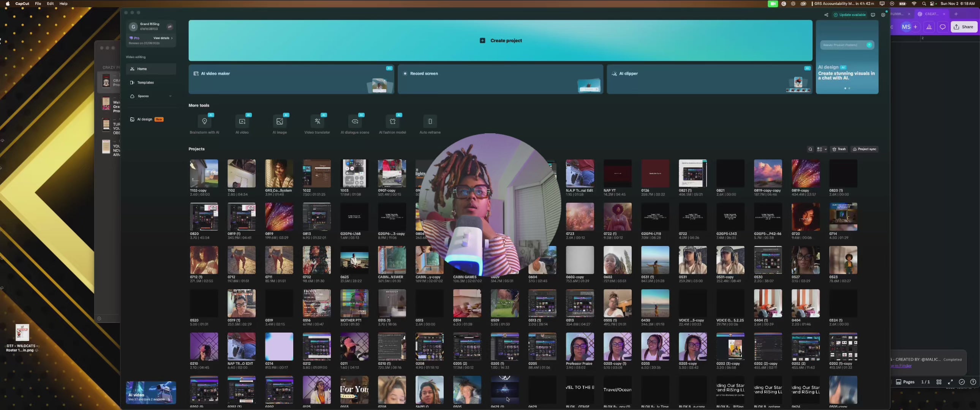The width and height of the screenshot is (980, 410).
Task: Select the Auto reframe tool
Action: pyautogui.click(x=430, y=122)
